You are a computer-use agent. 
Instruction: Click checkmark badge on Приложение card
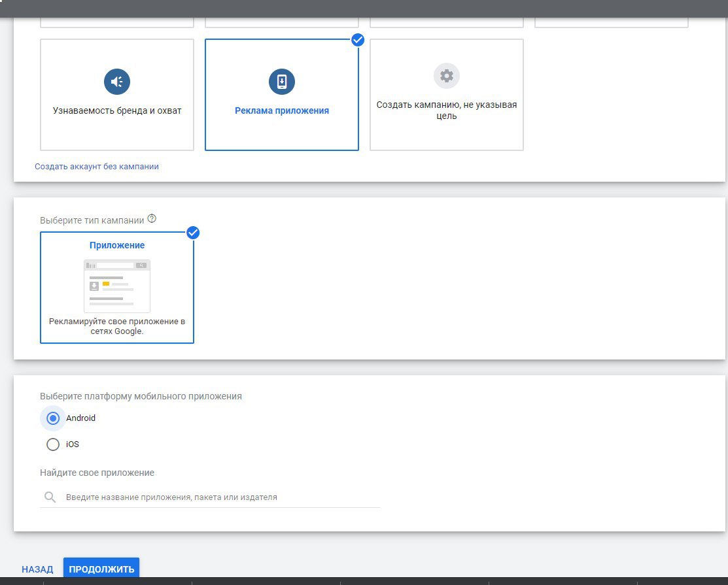(193, 233)
